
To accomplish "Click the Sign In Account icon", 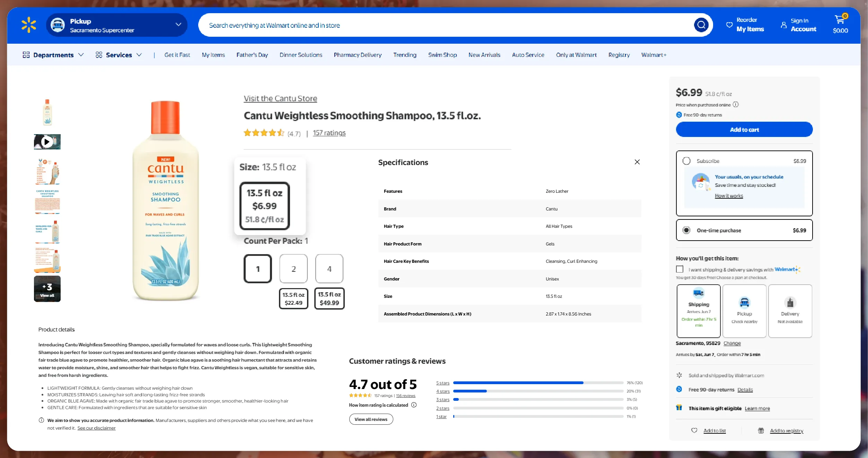I will pyautogui.click(x=783, y=25).
